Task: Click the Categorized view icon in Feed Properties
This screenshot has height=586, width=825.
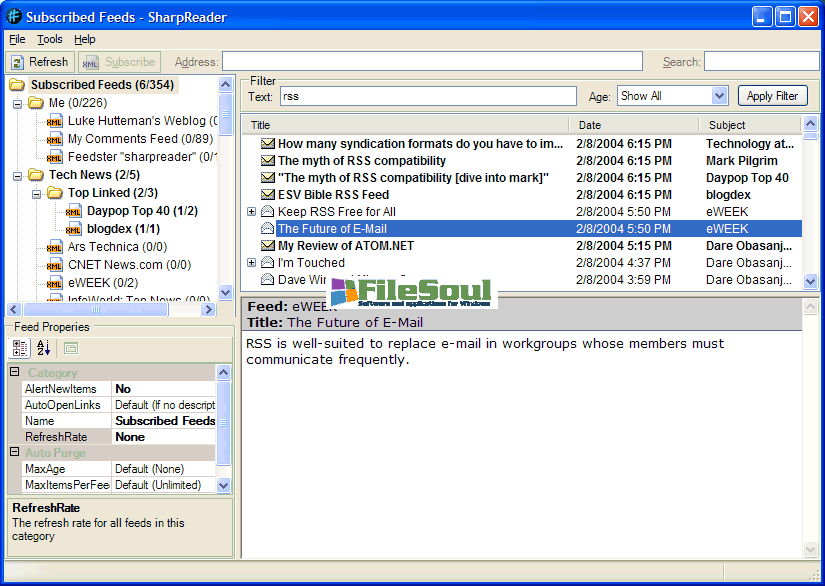Action: pos(20,348)
